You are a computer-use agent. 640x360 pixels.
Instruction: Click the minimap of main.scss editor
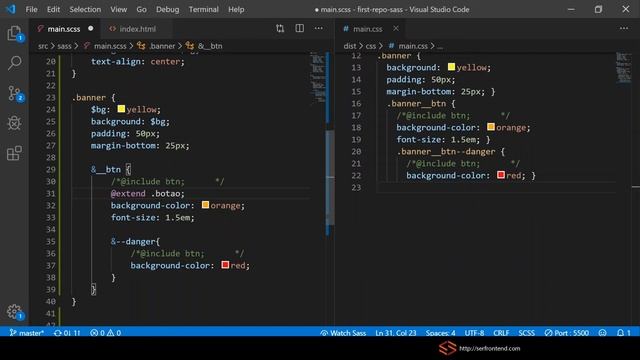(x=318, y=78)
